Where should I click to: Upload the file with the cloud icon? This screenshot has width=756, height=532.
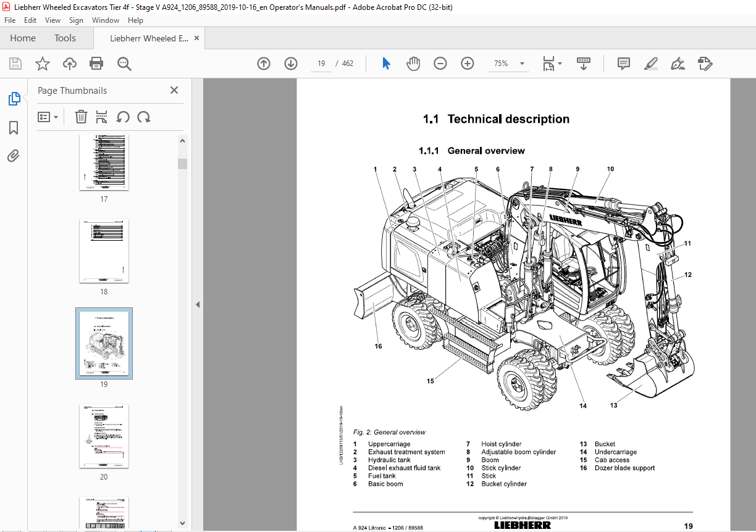point(69,64)
